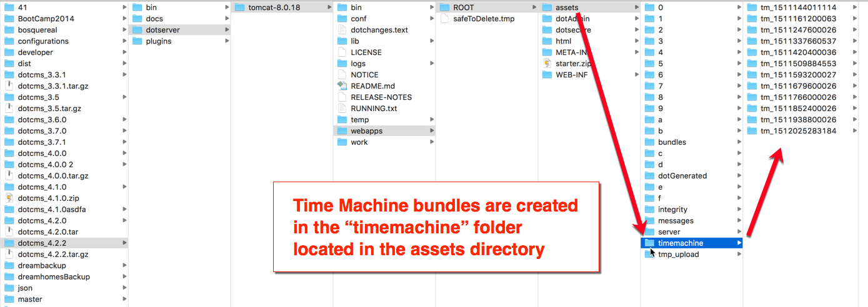Click the starter.zip archive icon
868x307 pixels.
547,64
